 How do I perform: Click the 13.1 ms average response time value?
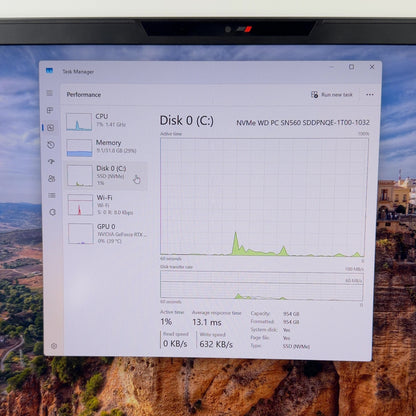point(207,322)
